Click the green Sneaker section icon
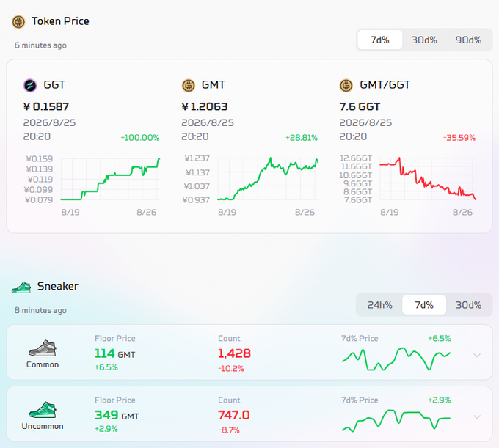499x448 pixels. [x=21, y=287]
